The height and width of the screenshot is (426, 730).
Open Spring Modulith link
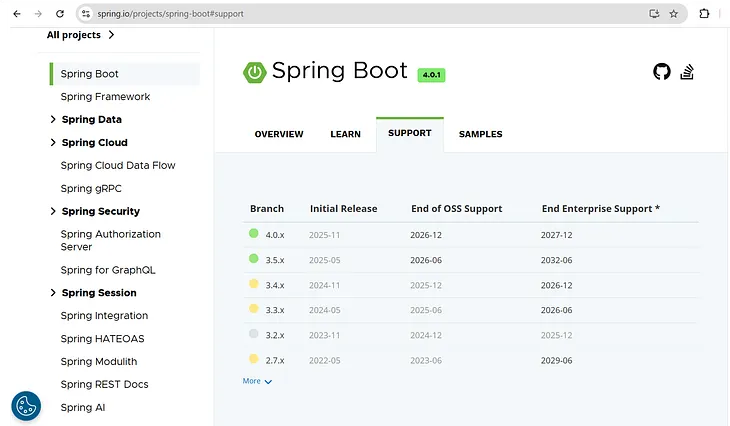click(99, 362)
